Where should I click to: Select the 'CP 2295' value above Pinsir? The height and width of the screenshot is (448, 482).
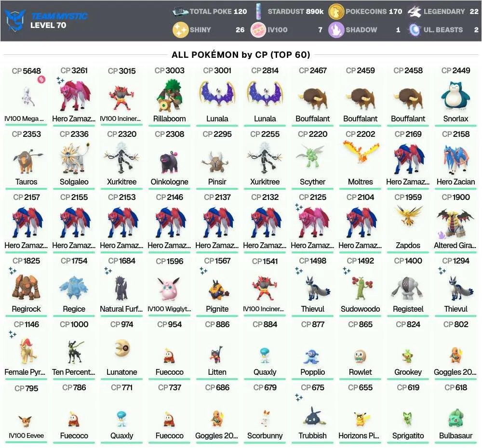(x=217, y=134)
